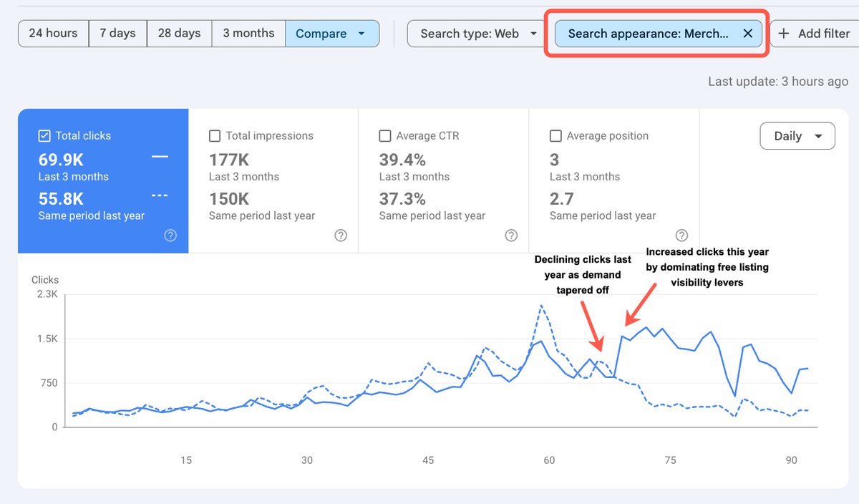Open the Average position help tooltip icon

(x=681, y=236)
